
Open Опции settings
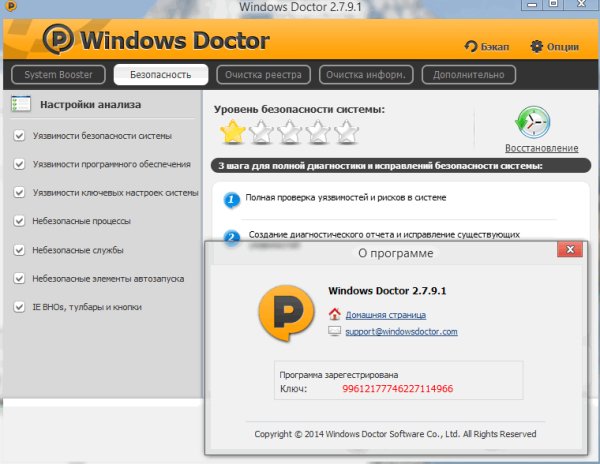[554, 47]
